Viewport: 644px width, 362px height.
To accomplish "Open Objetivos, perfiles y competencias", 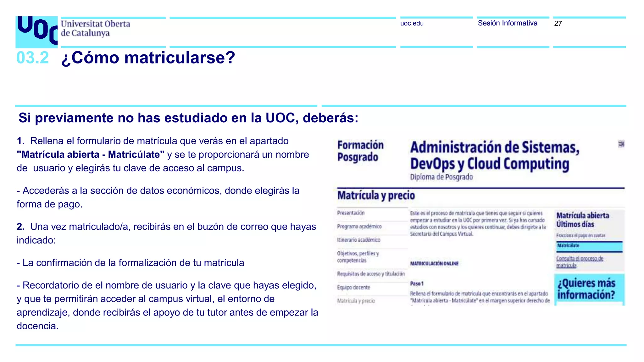I will tap(358, 257).
